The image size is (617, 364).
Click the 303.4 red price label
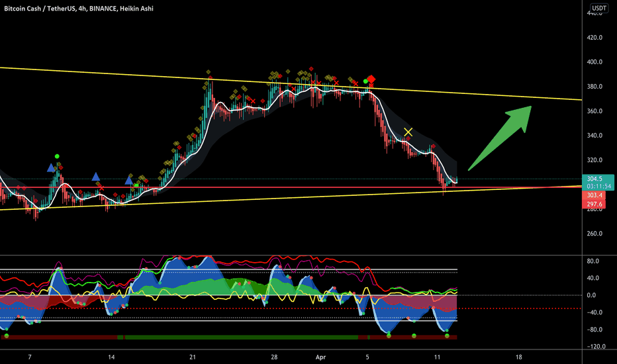click(x=594, y=195)
